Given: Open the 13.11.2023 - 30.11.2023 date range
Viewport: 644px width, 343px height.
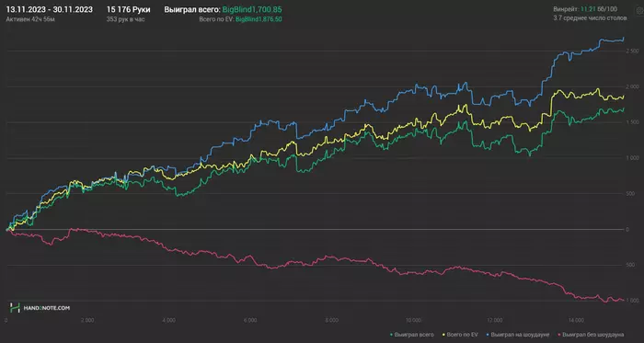Looking at the screenshot, I should point(50,9).
